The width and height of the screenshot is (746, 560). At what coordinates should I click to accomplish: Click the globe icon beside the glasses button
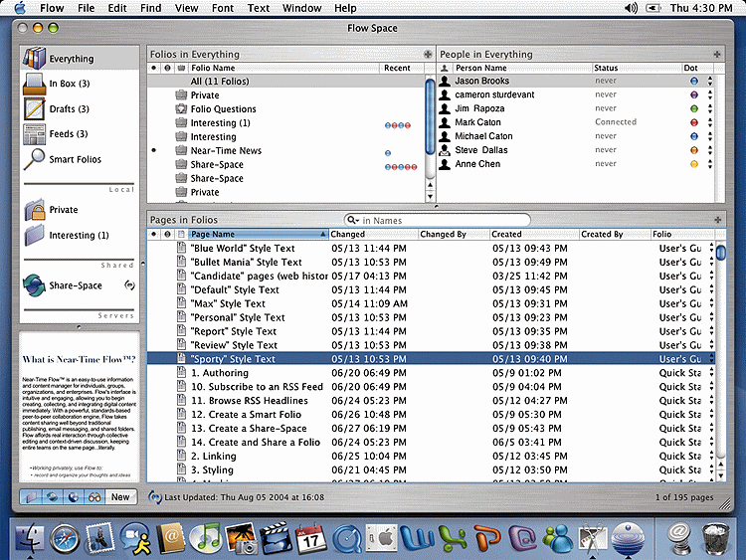tap(73, 496)
